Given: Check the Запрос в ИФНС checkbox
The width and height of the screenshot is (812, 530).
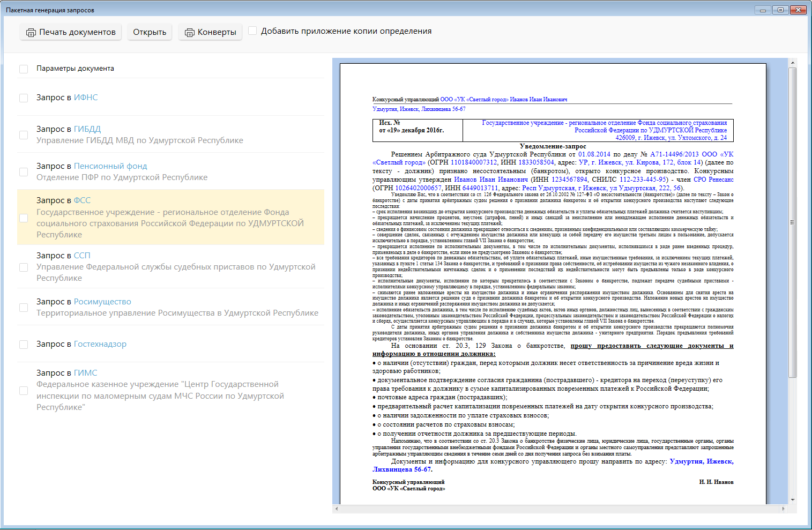Looking at the screenshot, I should click(24, 98).
